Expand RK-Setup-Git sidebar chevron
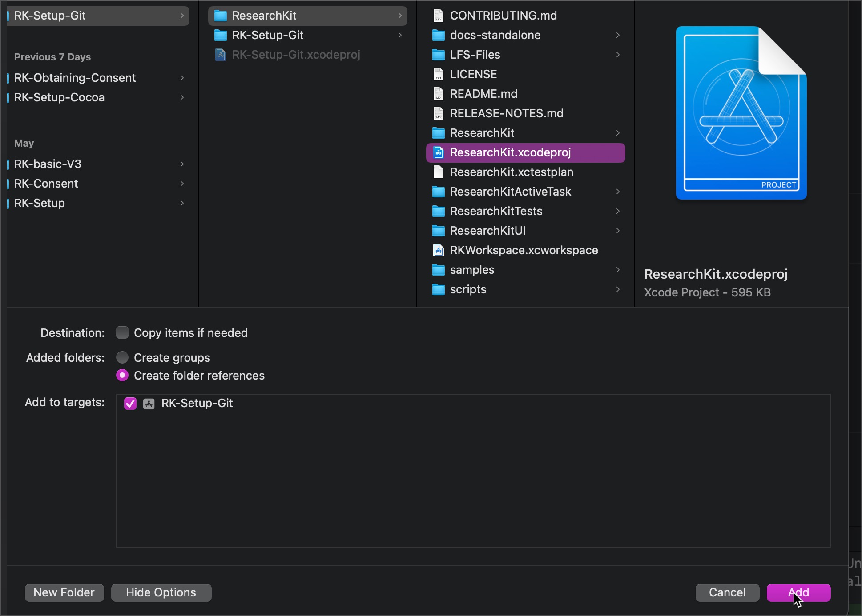 182,16
